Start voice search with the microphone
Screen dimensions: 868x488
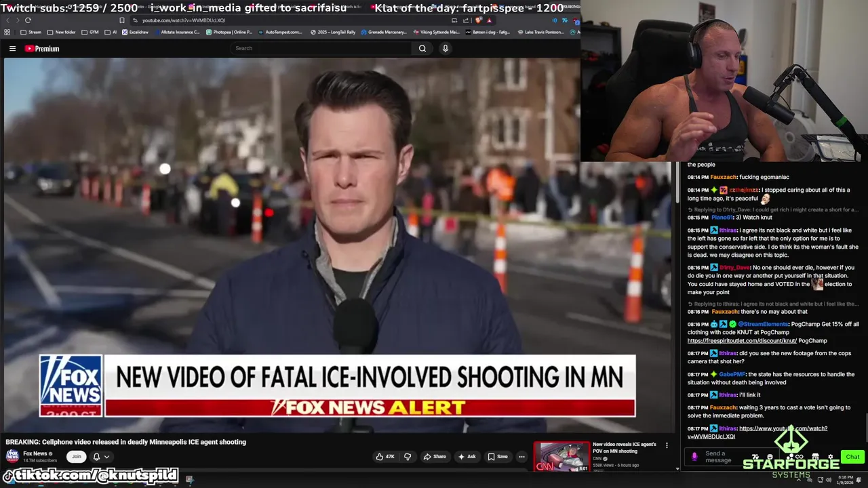tap(446, 48)
